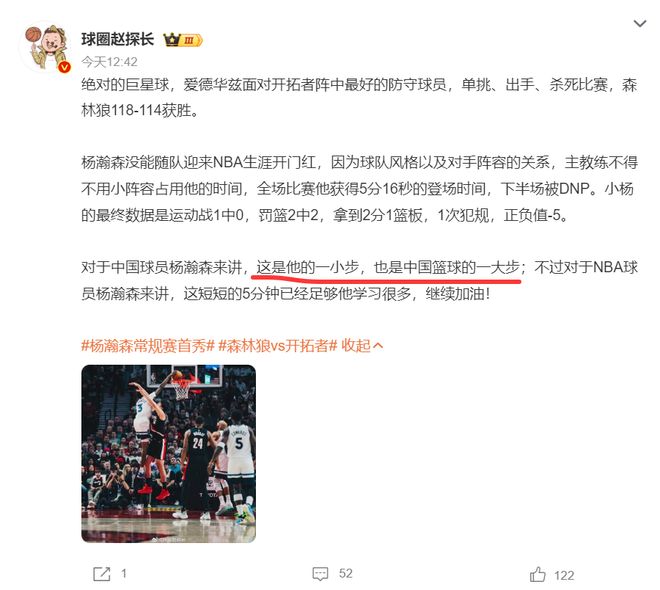Click the red underlined sentence in post
This screenshot has height=590, width=660.
(388, 267)
